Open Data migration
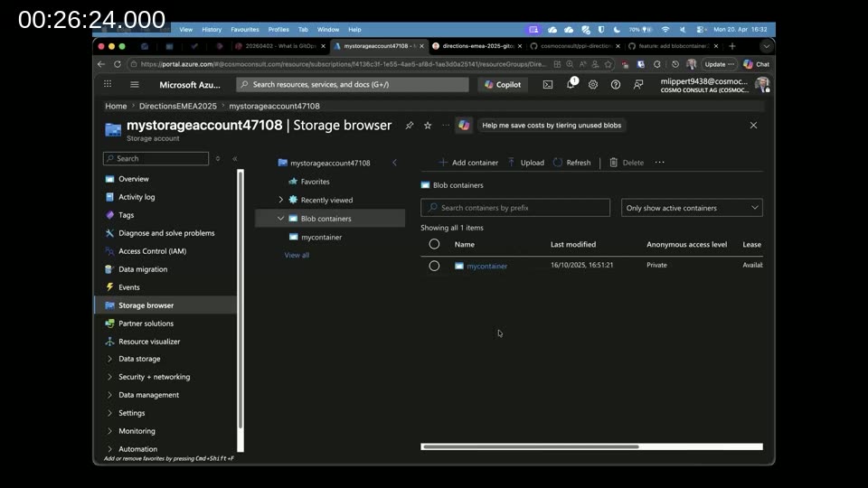The height and width of the screenshot is (488, 868). pyautogui.click(x=142, y=269)
